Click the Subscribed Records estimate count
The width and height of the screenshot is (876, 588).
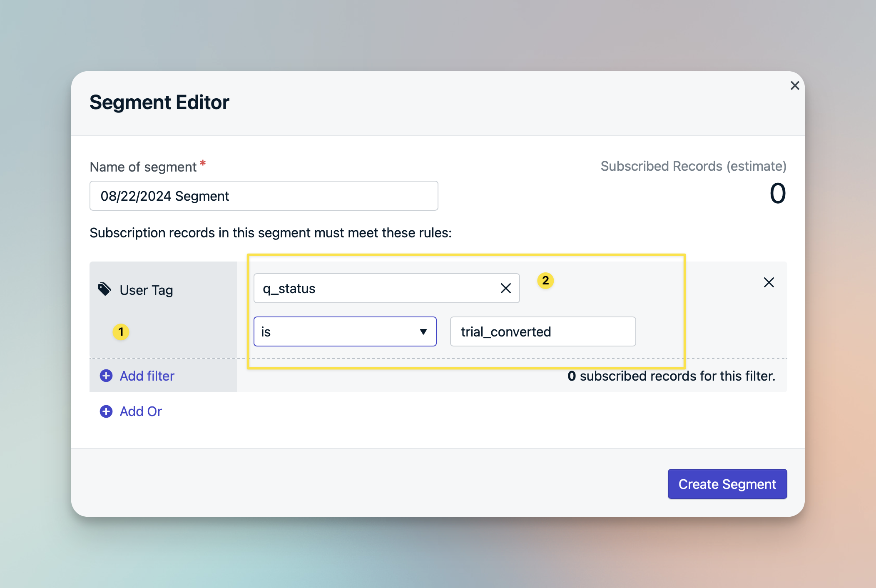coord(777,194)
